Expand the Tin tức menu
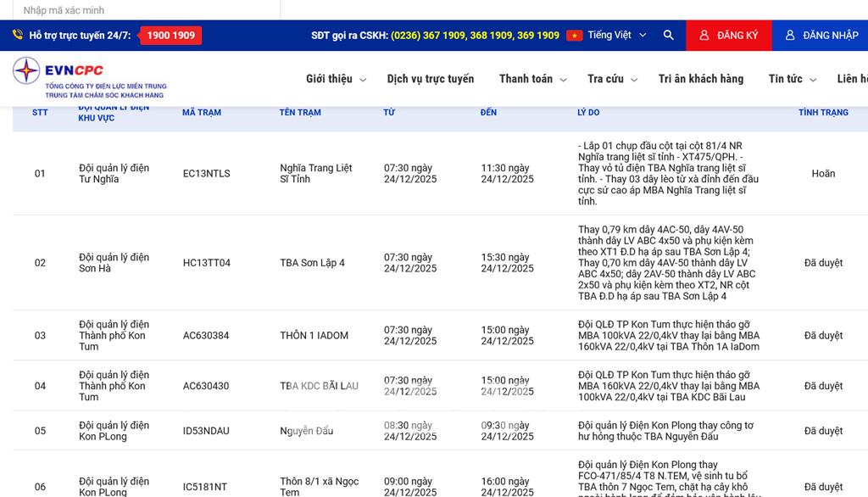Image resolution: width=868 pixels, height=497 pixels. (792, 79)
